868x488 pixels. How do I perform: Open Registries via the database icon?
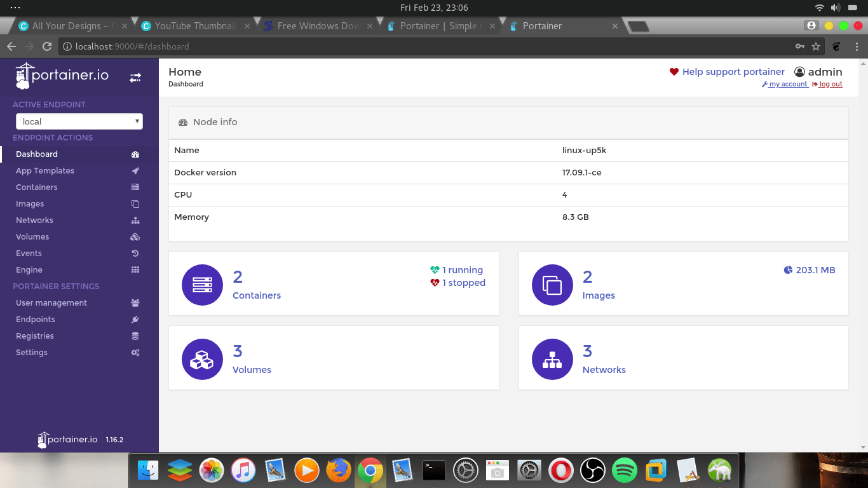pos(135,335)
